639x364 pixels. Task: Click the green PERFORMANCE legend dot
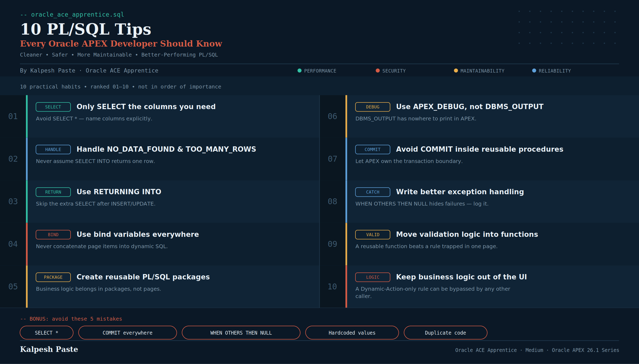tap(300, 71)
